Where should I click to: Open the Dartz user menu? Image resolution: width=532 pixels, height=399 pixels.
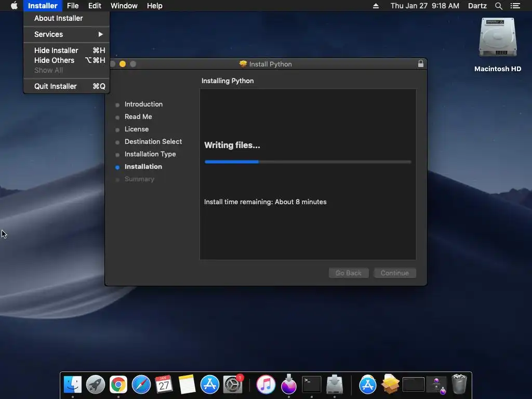tap(477, 6)
